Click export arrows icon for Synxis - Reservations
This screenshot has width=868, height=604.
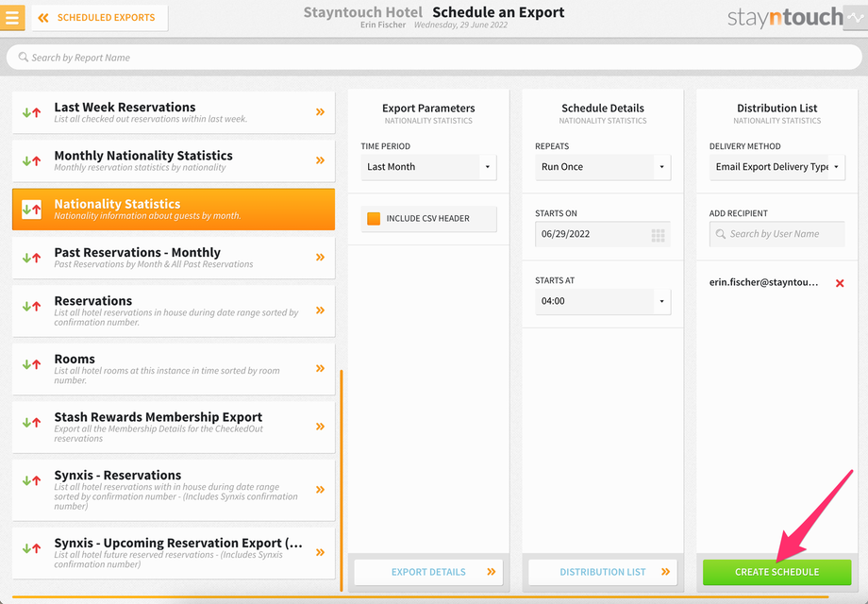coord(31,480)
